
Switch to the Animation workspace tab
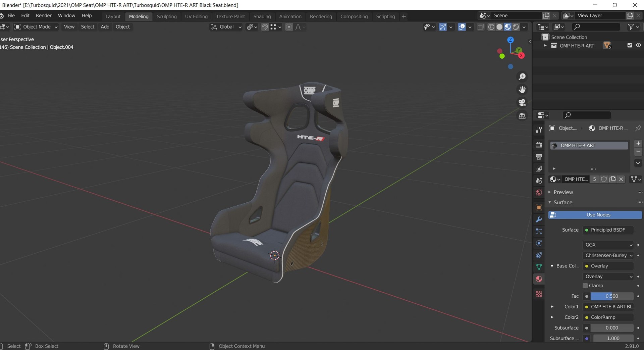pyautogui.click(x=290, y=16)
